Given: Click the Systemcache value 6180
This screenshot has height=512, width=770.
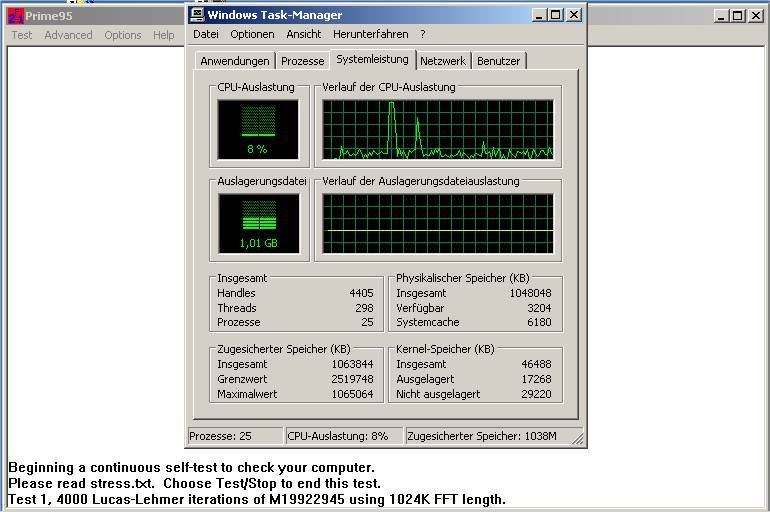Looking at the screenshot, I should 539,322.
